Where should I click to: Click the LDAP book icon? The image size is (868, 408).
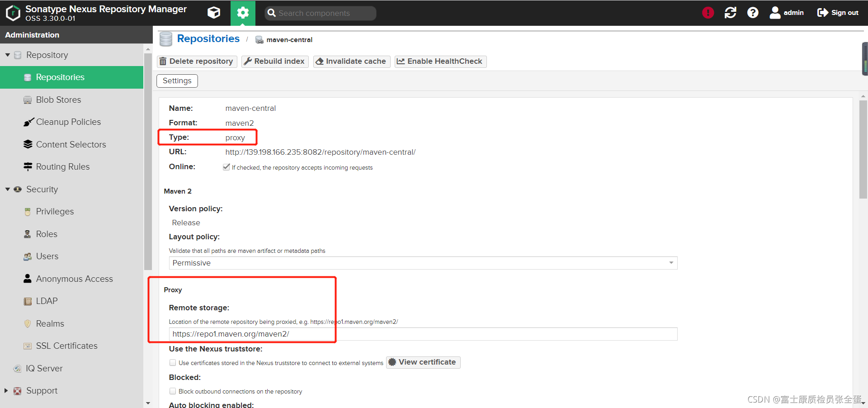(x=28, y=301)
